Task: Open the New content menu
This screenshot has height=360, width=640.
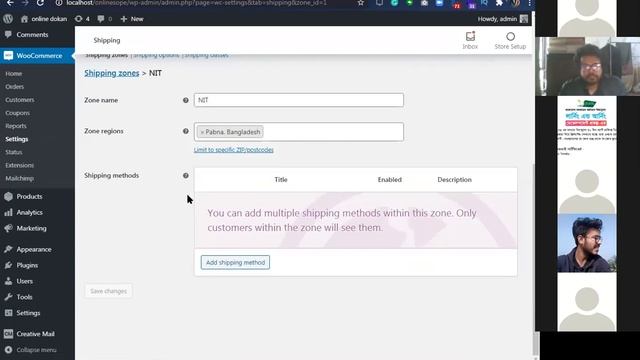Action: click(x=132, y=19)
